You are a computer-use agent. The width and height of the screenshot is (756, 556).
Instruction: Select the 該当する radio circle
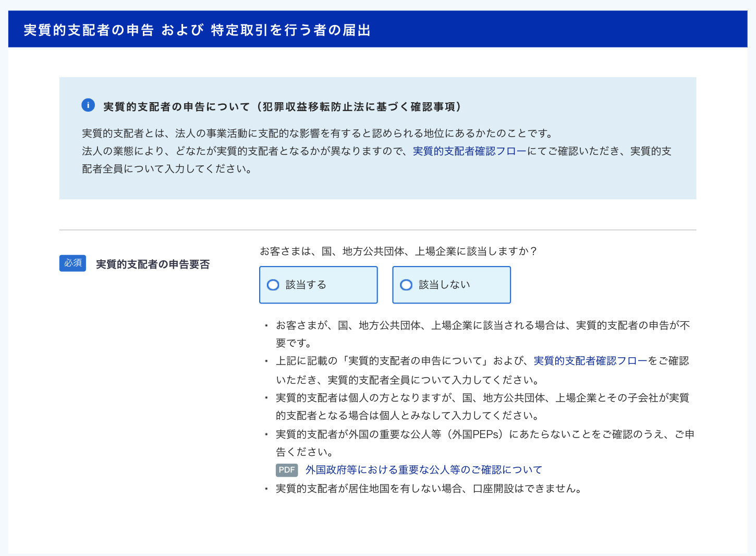pyautogui.click(x=273, y=285)
